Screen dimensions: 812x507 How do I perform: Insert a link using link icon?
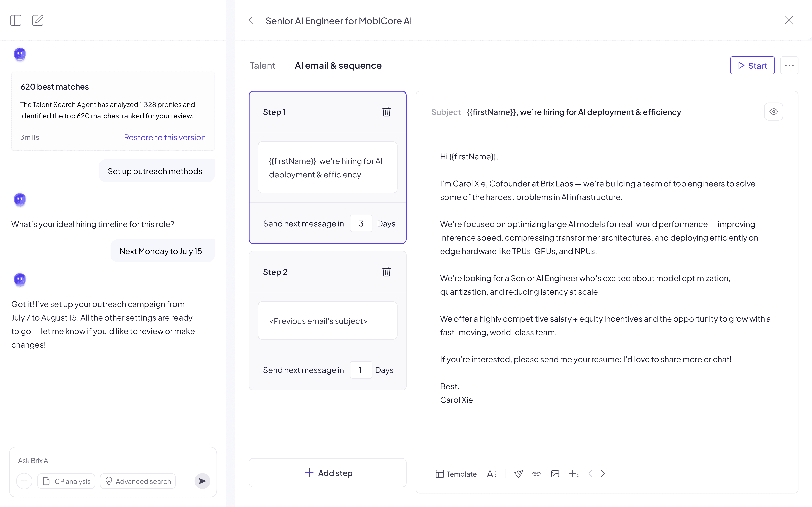(536, 473)
